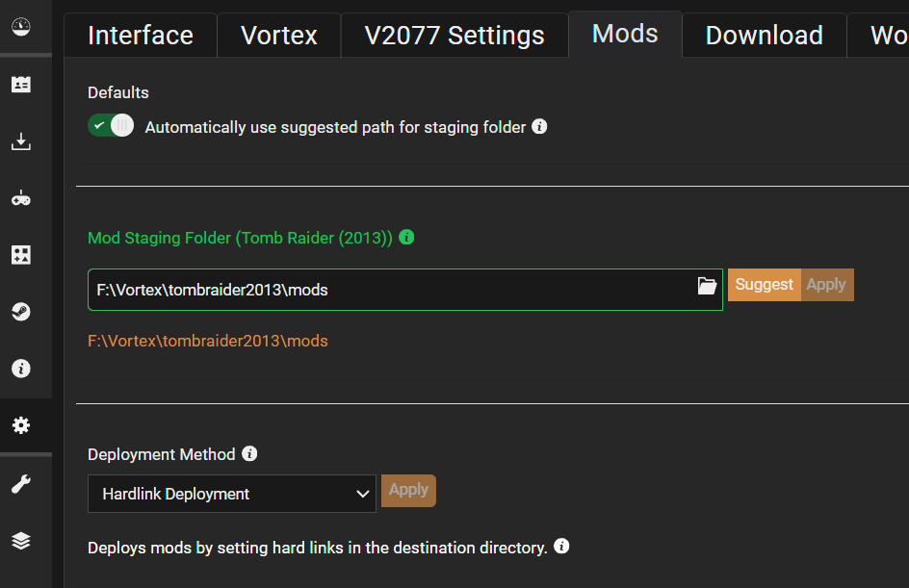
Task: Open the wrench tools icon in sidebar
Action: tap(21, 484)
